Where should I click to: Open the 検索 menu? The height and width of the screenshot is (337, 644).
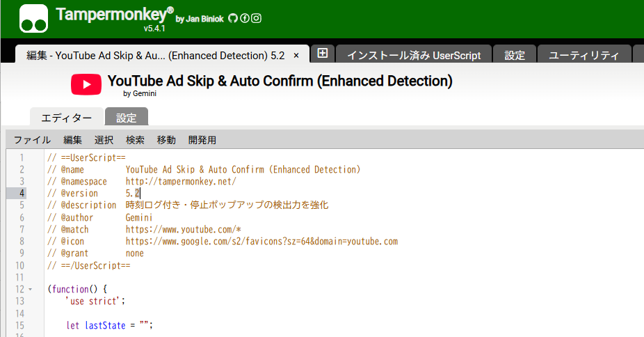[136, 140]
